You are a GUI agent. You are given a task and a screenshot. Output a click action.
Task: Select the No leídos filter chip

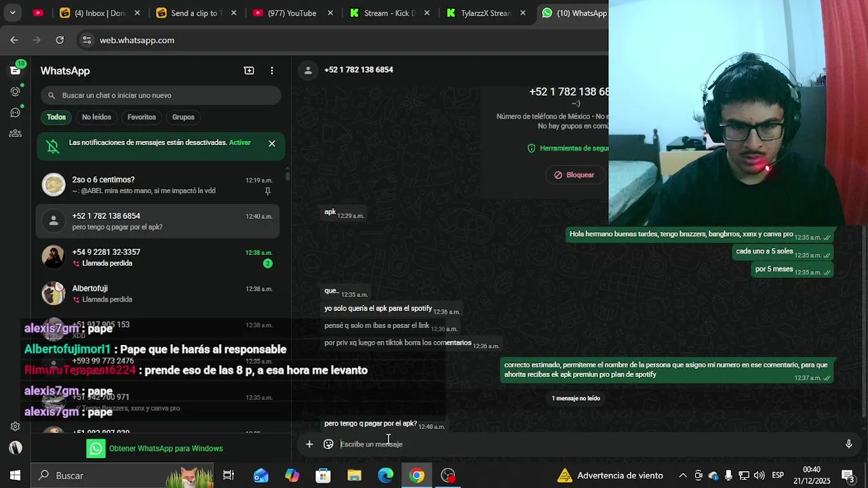click(x=96, y=117)
